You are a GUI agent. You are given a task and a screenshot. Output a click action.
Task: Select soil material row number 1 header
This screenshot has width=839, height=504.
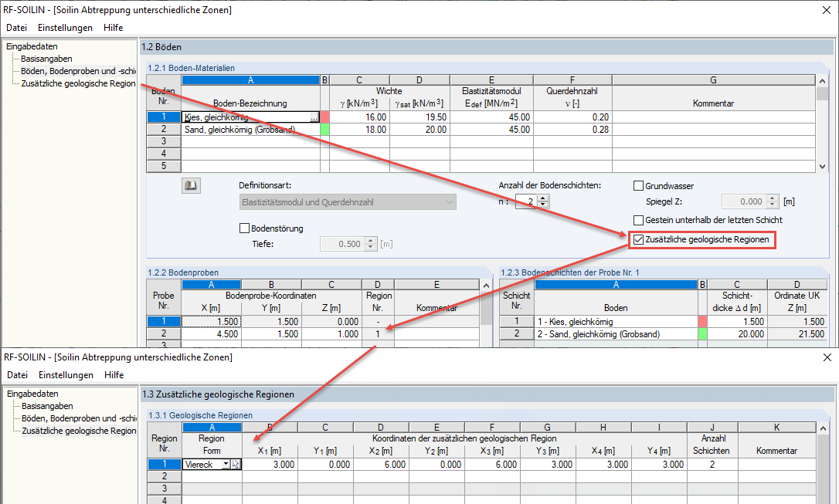point(164,117)
